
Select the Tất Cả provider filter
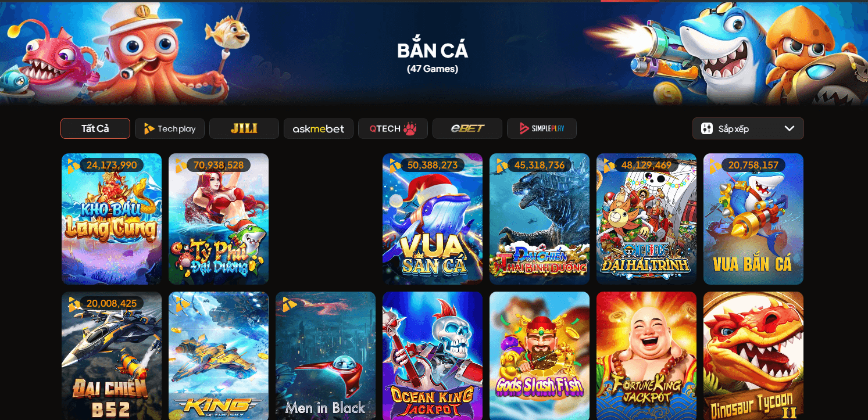(x=95, y=128)
